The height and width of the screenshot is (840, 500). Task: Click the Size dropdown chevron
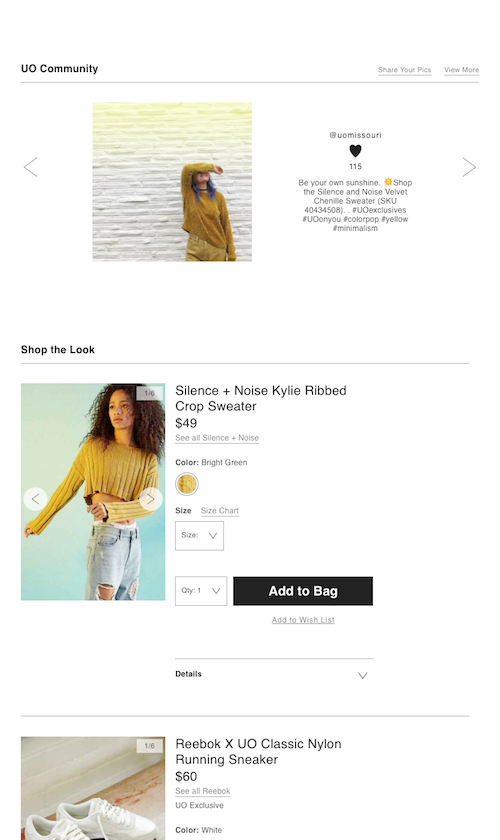[x=213, y=535]
